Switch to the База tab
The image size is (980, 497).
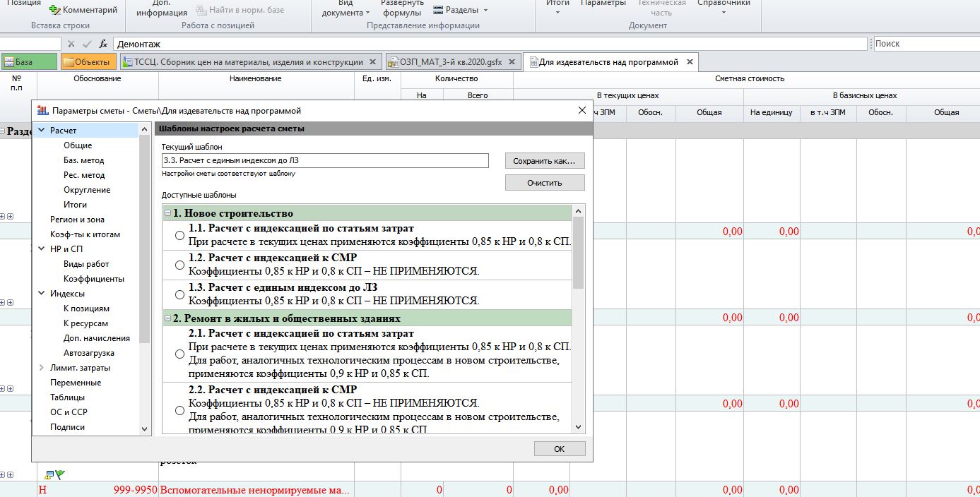tap(28, 62)
